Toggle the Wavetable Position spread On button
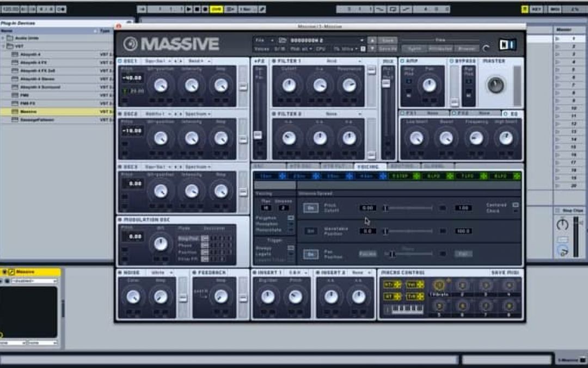 tap(310, 231)
